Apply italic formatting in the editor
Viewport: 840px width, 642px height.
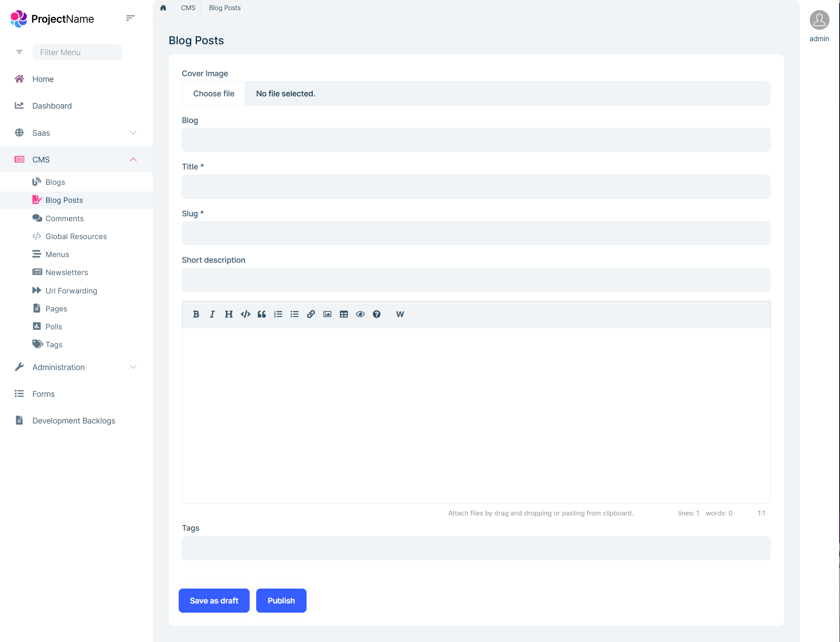[212, 314]
